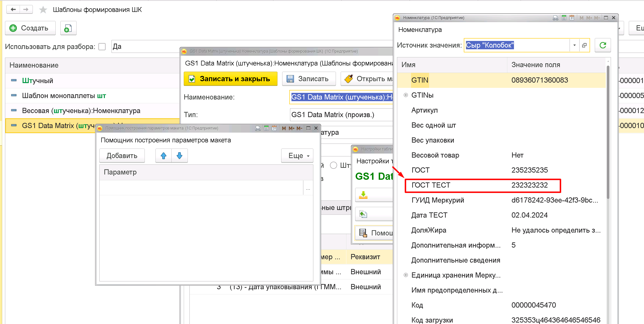The image size is (644, 324).
Task: Open the calendar icon in the helper window title bar
Action: [x=274, y=128]
